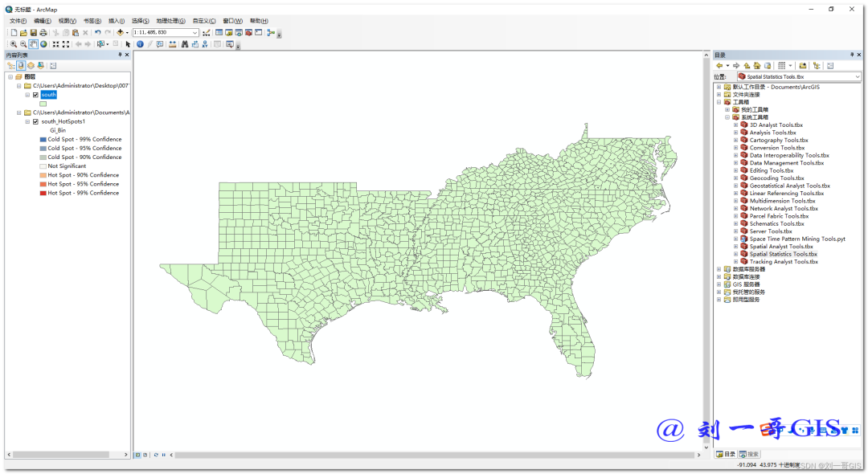This screenshot has height=474, width=868.
Task: Open the Catalog location dropdown
Action: coord(858,76)
